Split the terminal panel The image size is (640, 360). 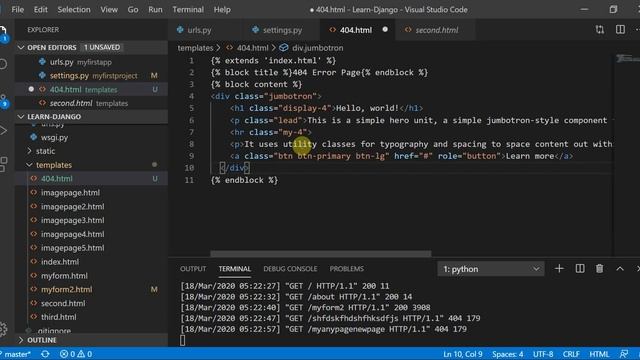(580, 269)
